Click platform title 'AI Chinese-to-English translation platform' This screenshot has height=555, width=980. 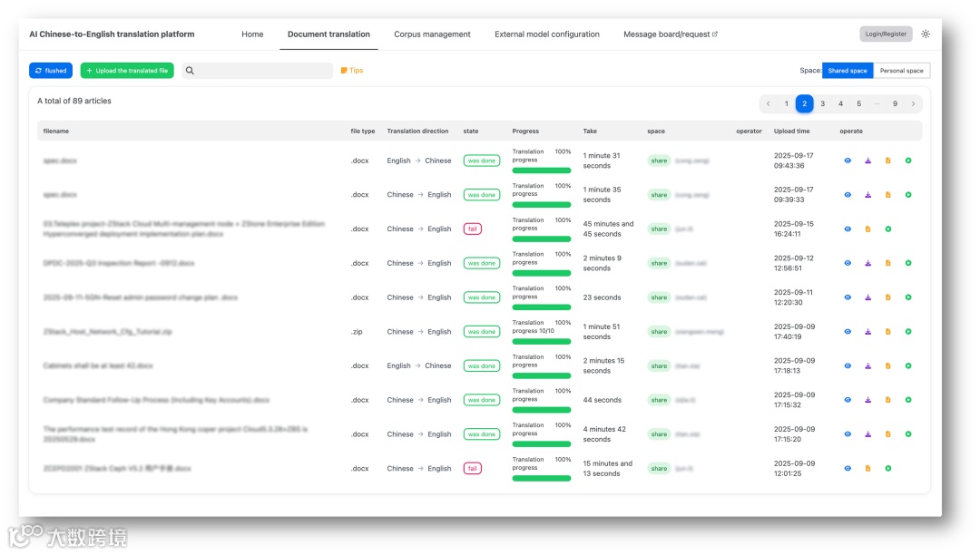pos(112,34)
